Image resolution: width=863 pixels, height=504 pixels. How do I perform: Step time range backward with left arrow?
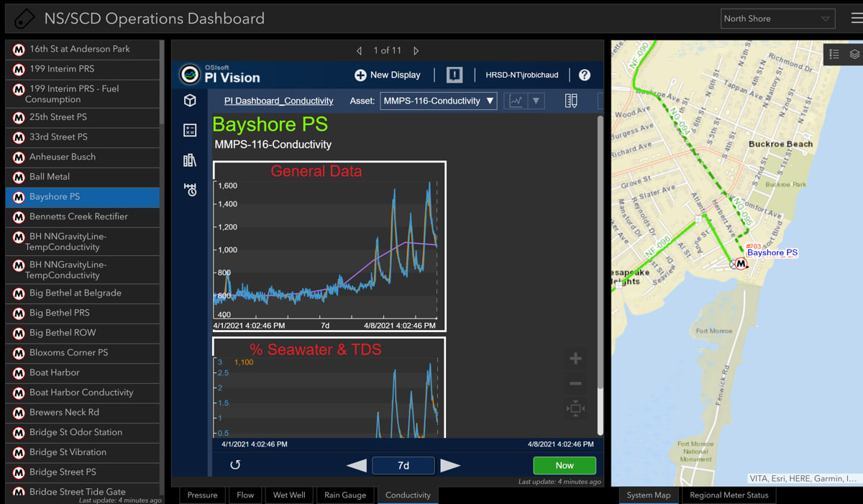(357, 466)
